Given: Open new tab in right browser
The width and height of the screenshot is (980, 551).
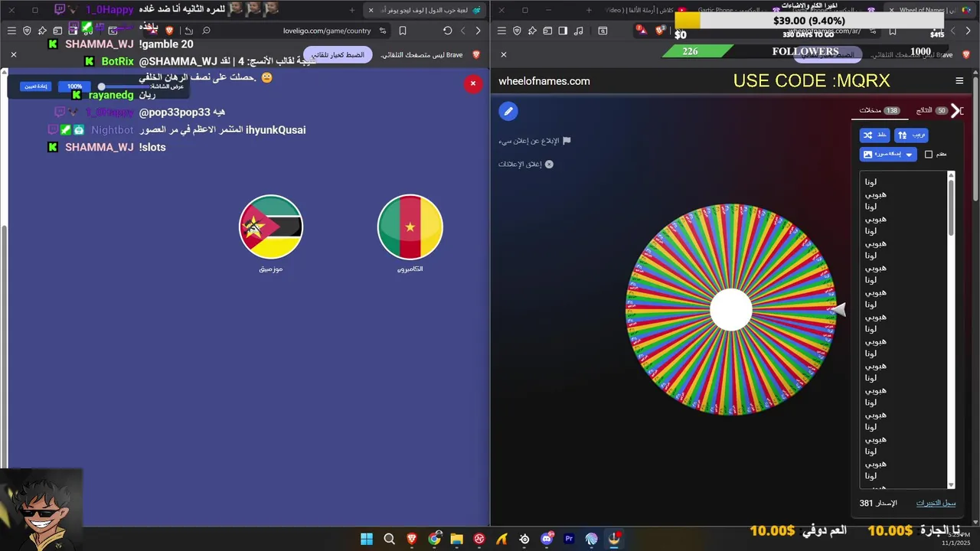Looking at the screenshot, I should coord(589,10).
